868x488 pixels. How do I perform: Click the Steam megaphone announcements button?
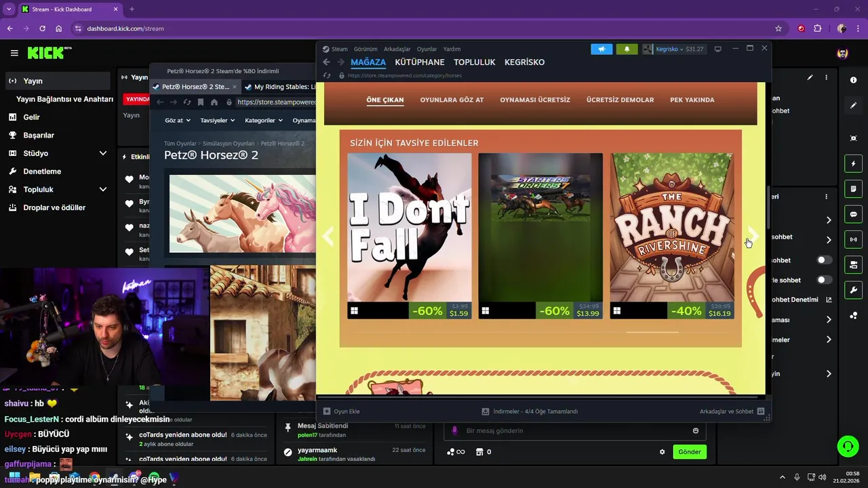point(601,49)
